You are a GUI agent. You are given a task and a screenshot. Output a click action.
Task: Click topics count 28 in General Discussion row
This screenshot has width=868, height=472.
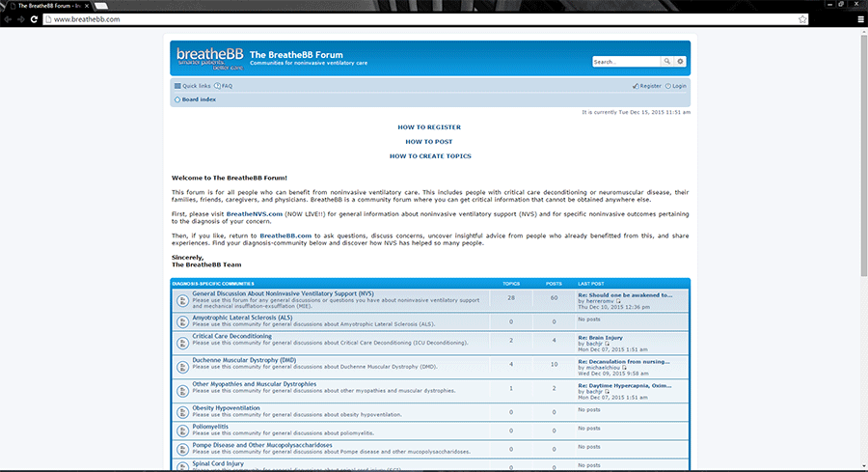(511, 298)
